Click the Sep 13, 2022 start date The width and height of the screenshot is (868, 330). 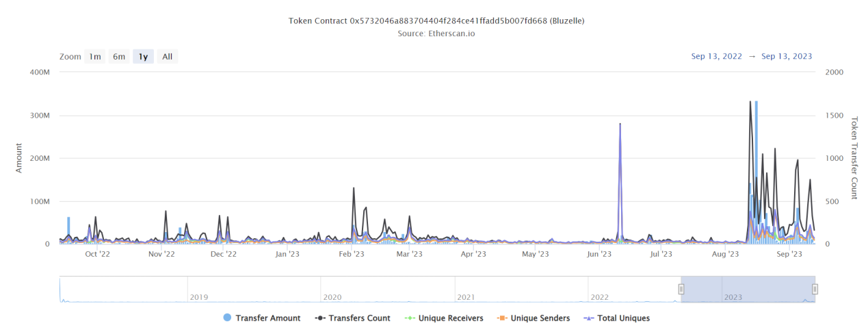point(716,57)
